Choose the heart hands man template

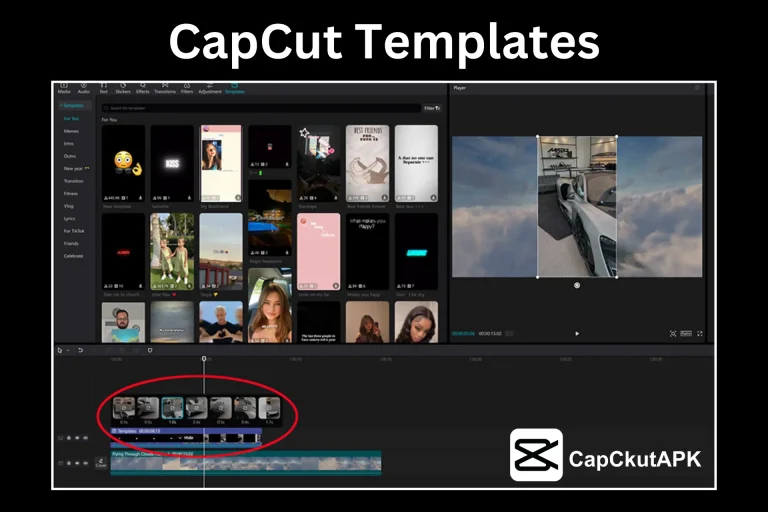pos(221,322)
